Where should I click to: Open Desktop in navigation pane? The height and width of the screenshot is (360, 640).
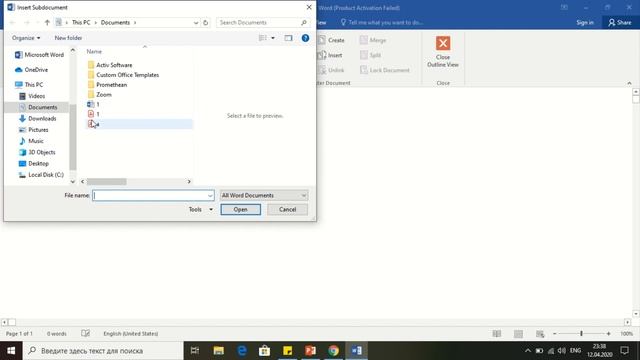click(33, 163)
